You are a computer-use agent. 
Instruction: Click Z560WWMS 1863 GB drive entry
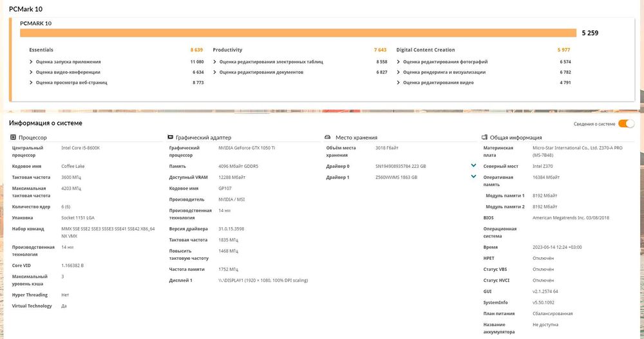[x=396, y=178]
